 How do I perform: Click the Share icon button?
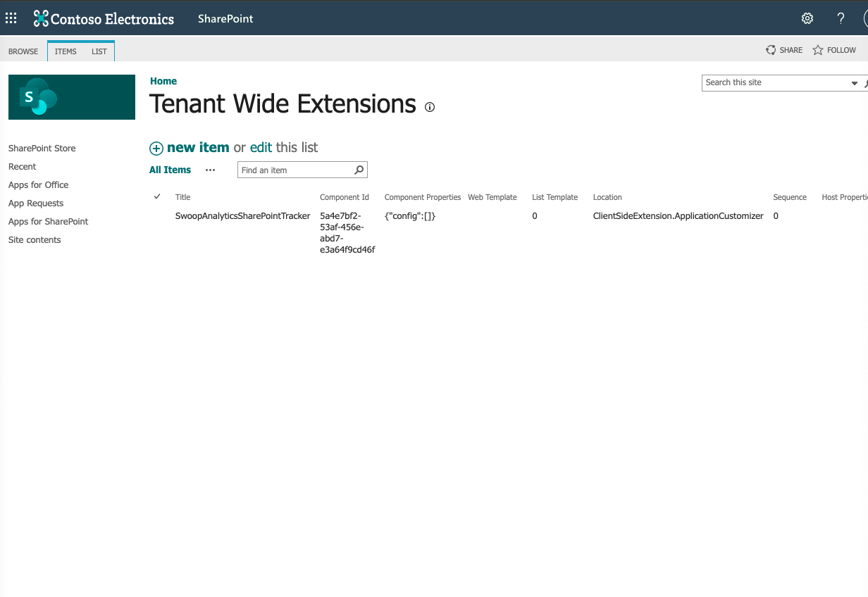click(784, 50)
